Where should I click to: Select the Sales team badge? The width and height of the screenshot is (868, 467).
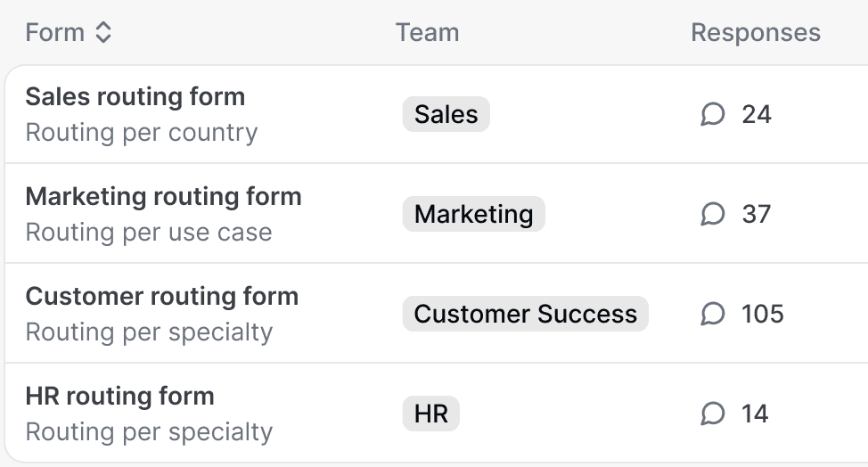coord(446,114)
